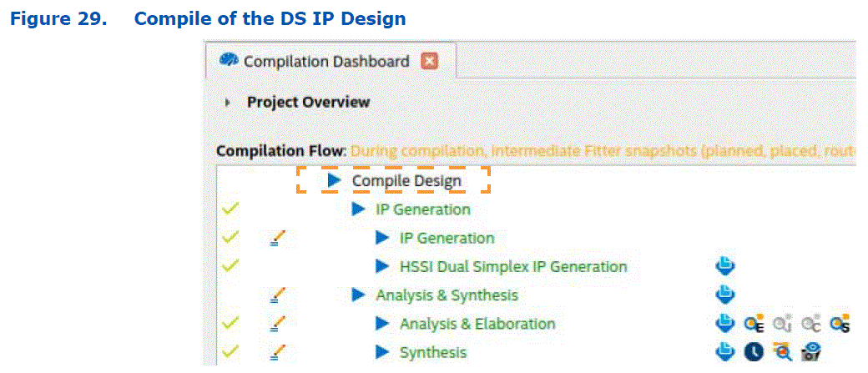Viewport: 868px width, 373px height.
Task: Expand the Project Overview section
Action: [228, 103]
